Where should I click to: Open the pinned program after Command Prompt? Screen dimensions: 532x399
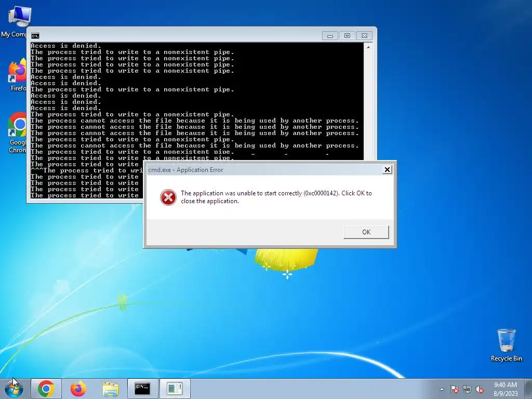pyautogui.click(x=175, y=389)
